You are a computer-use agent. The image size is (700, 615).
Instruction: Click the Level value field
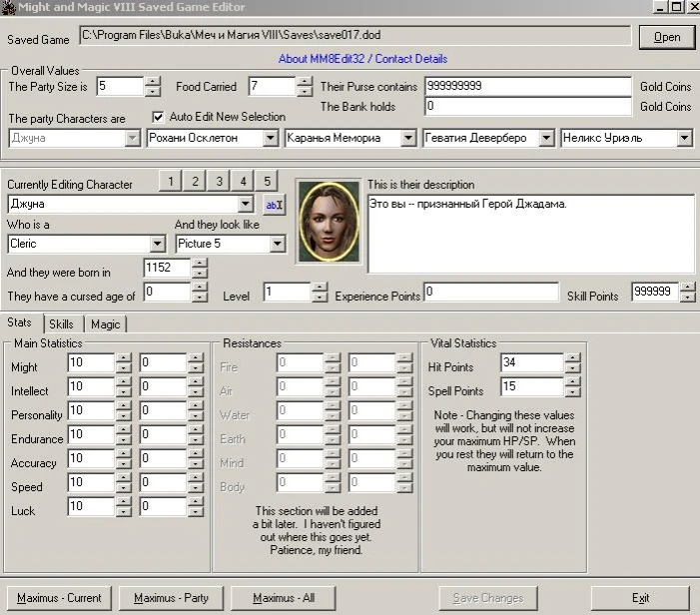287,292
